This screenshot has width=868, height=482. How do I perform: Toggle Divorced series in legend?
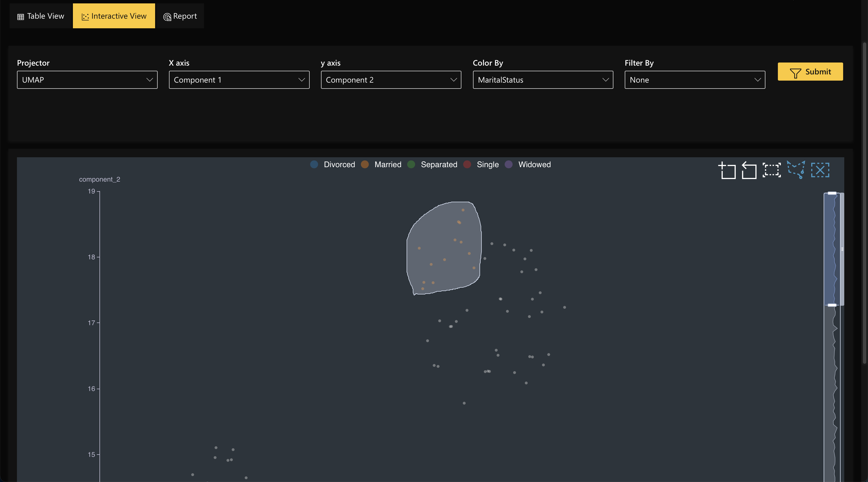point(339,165)
